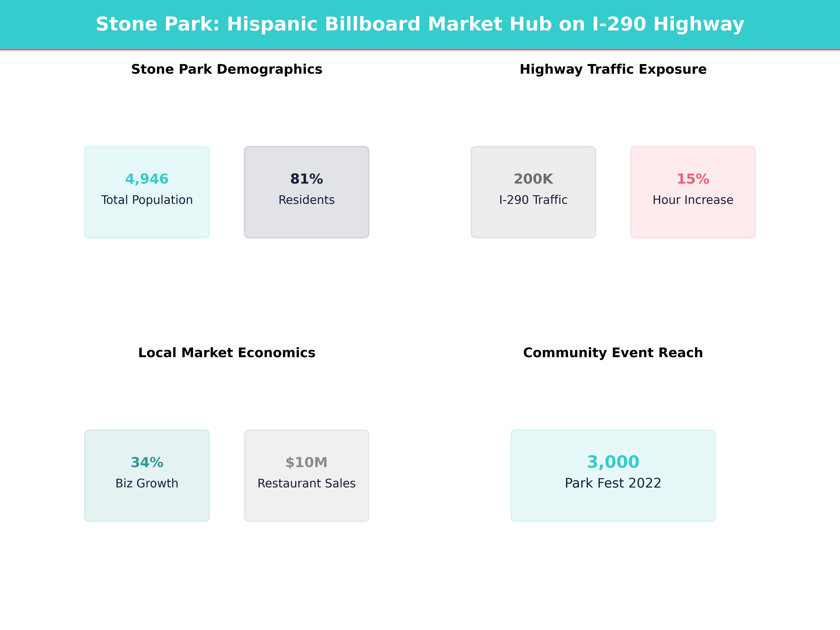This screenshot has height=630, width=840.
Task: Click the Stone Park Demographics heading
Action: 226,69
